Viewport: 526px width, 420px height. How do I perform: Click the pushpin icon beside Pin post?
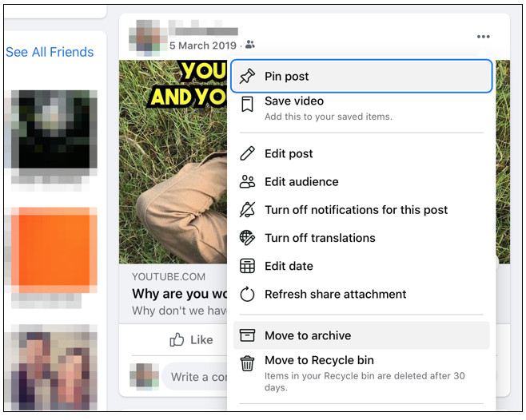point(248,77)
